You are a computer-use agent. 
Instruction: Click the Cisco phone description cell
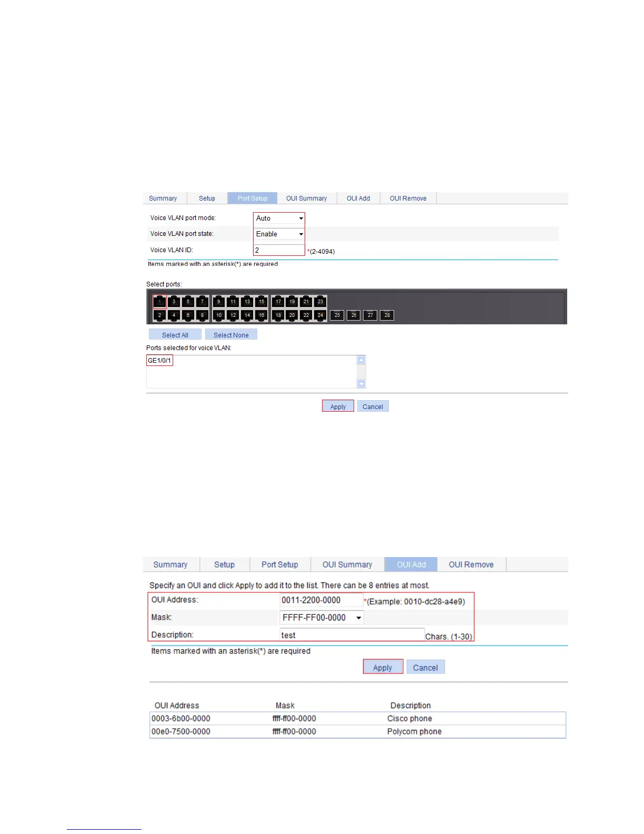tap(410, 719)
